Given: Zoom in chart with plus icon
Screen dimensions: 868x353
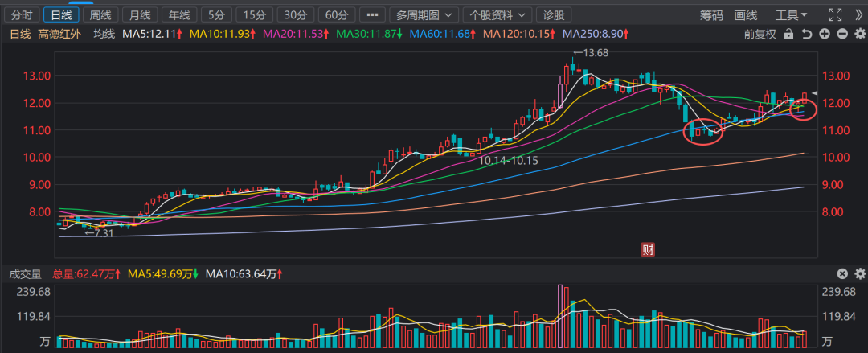Looking at the screenshot, I should point(825,34).
